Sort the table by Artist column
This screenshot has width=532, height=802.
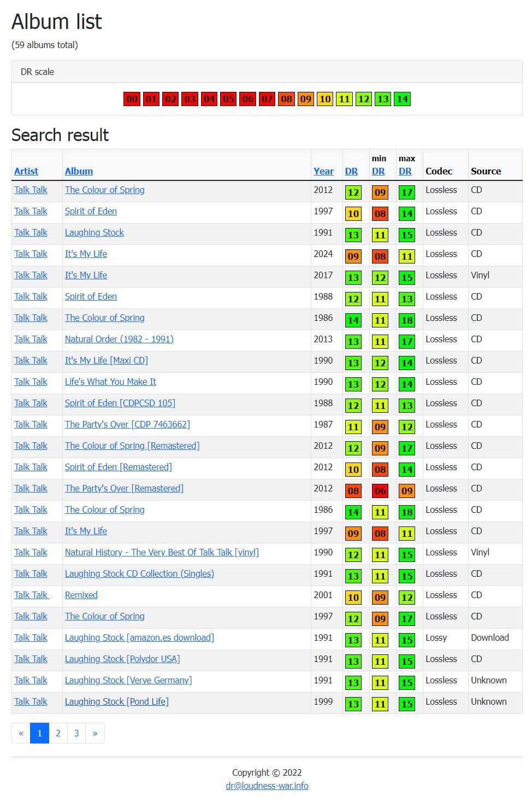tap(26, 171)
